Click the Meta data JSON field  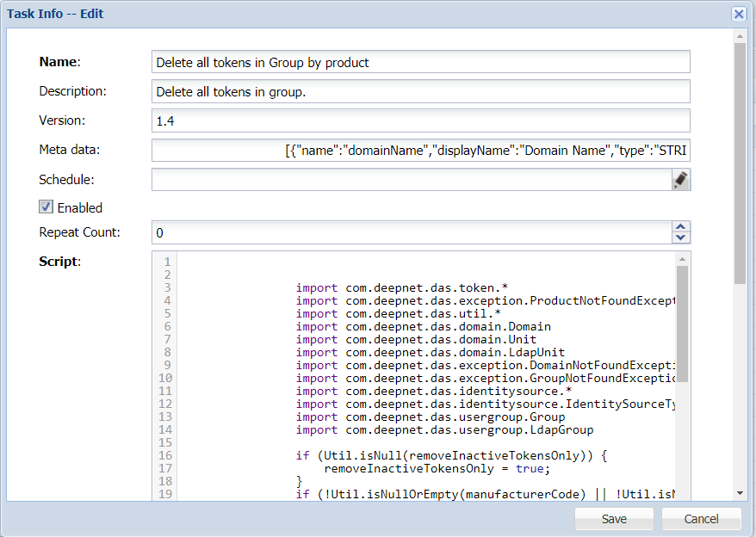point(420,151)
